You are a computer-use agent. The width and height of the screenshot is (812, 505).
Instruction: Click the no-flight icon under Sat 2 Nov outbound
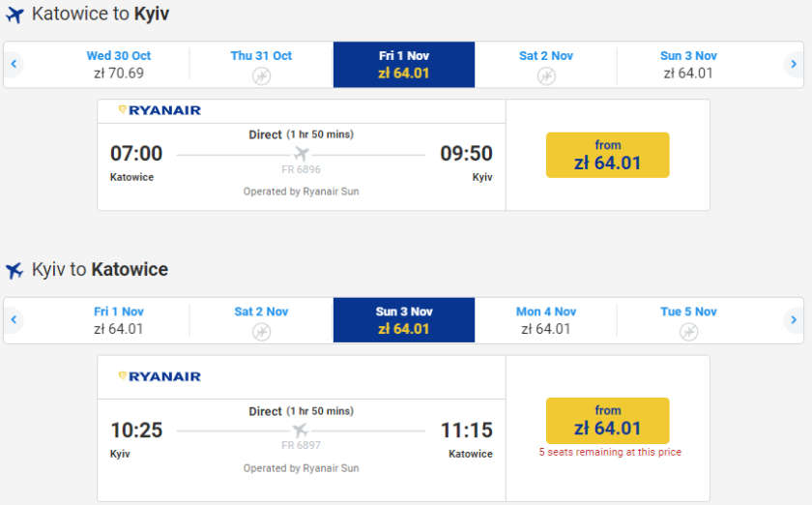[546, 75]
